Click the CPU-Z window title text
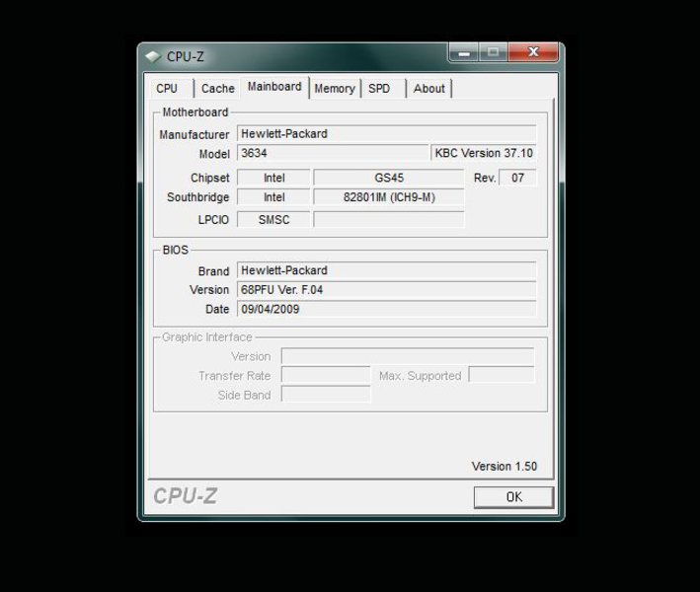The width and height of the screenshot is (700, 592). tap(185, 56)
